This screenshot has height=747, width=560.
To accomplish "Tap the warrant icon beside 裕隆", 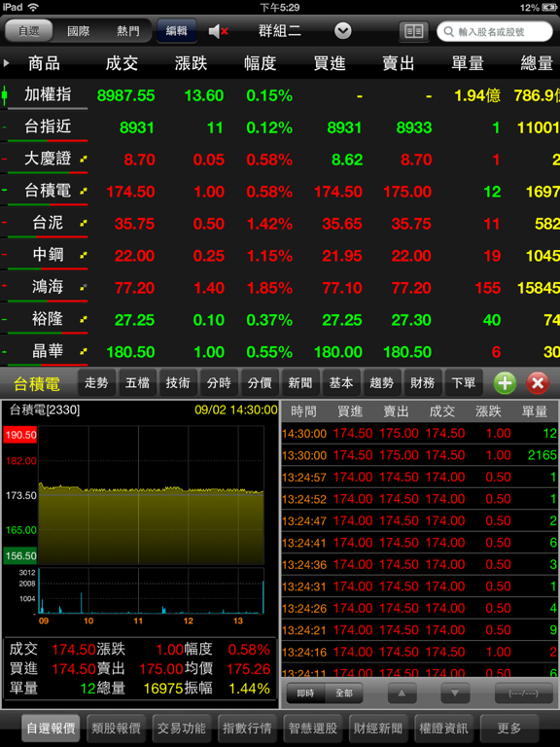I will [x=84, y=319].
